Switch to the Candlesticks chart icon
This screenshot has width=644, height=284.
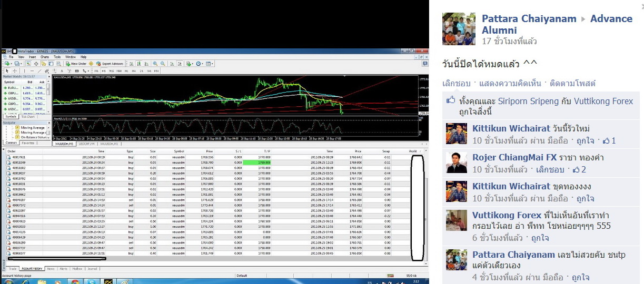(x=138, y=64)
